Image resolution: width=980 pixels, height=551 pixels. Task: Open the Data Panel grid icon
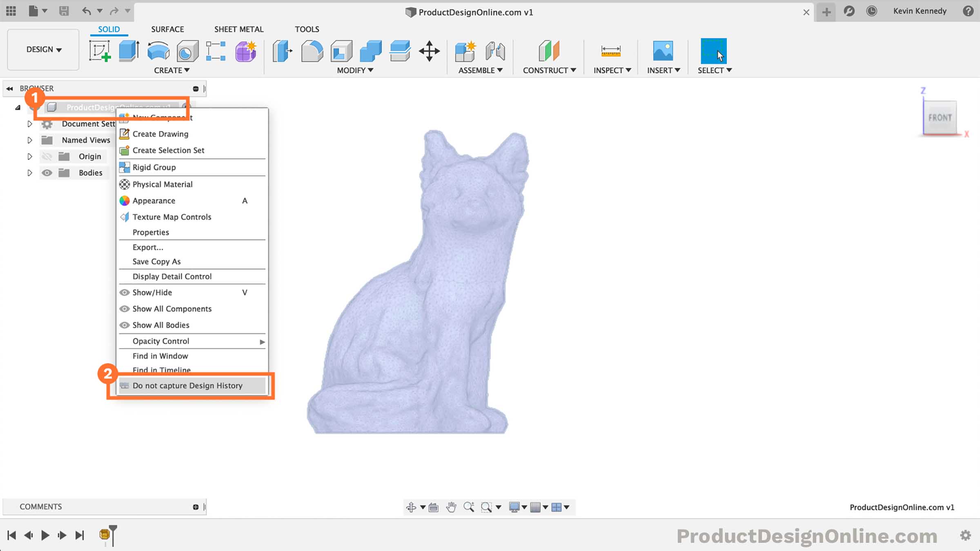[11, 11]
